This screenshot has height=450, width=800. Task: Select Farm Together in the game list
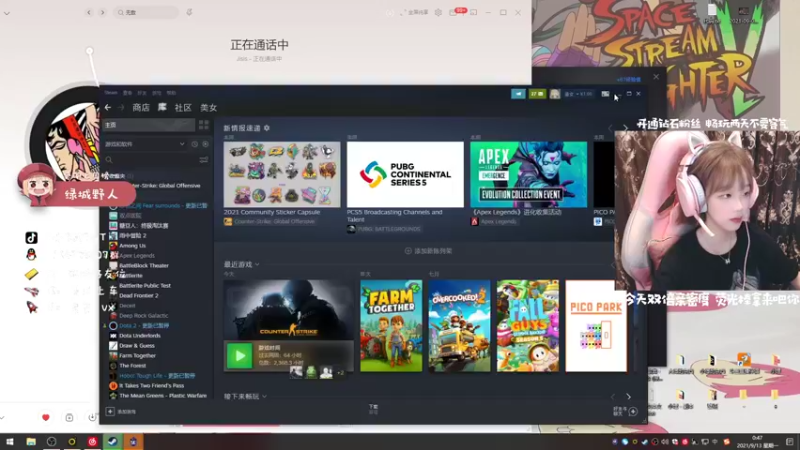[137, 356]
